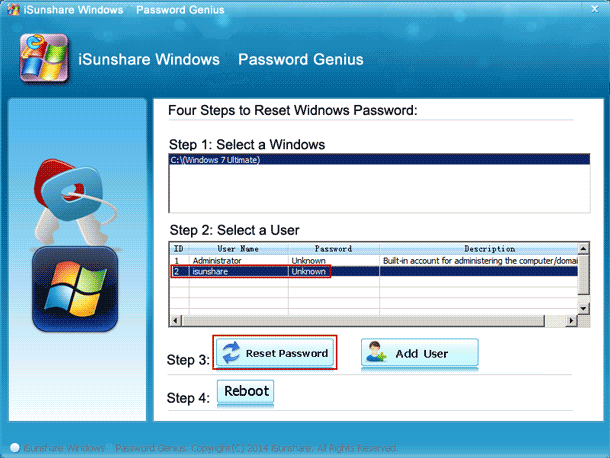Click the Description column header
The width and height of the screenshot is (610, 458).
click(x=479, y=249)
